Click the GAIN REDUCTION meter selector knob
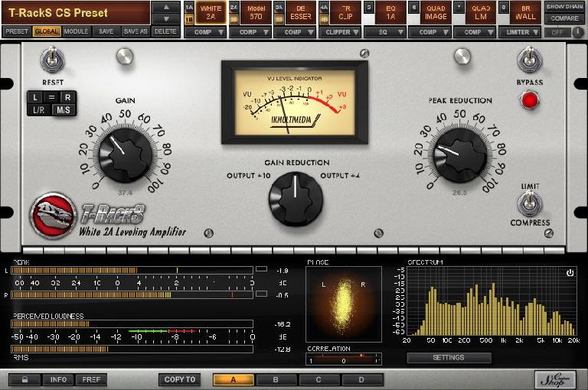Image resolution: width=588 pixels, height=390 pixels. tap(296, 199)
